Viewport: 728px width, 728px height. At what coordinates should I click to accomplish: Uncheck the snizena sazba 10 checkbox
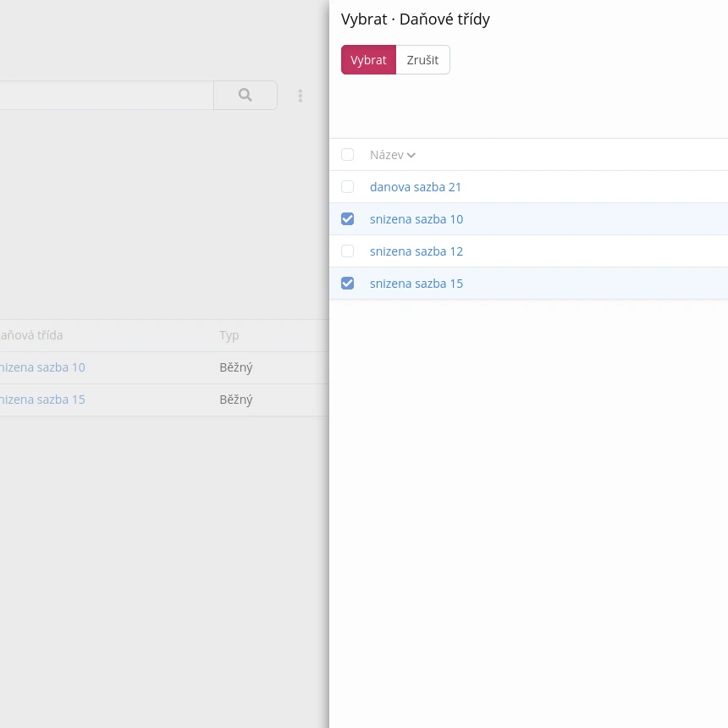347,218
